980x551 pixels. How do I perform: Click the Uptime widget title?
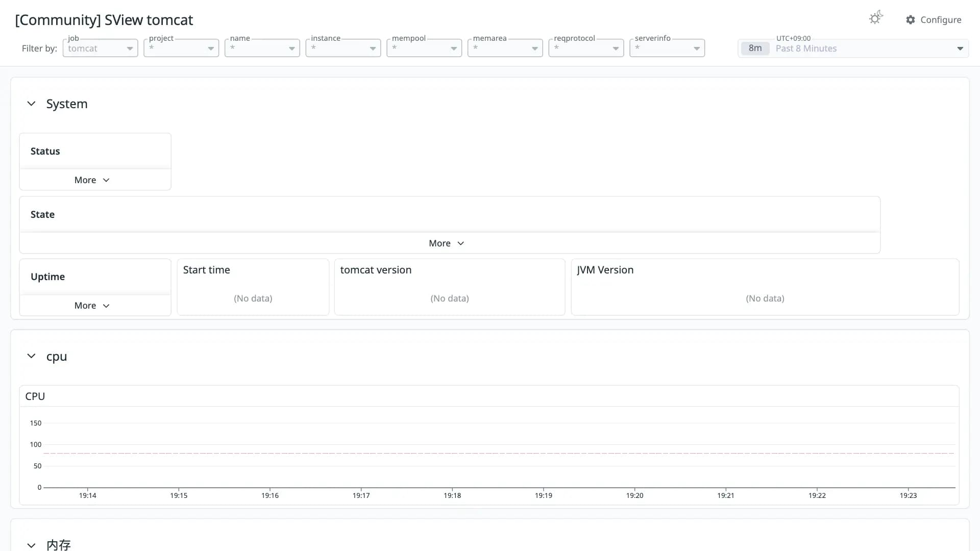[x=47, y=277]
